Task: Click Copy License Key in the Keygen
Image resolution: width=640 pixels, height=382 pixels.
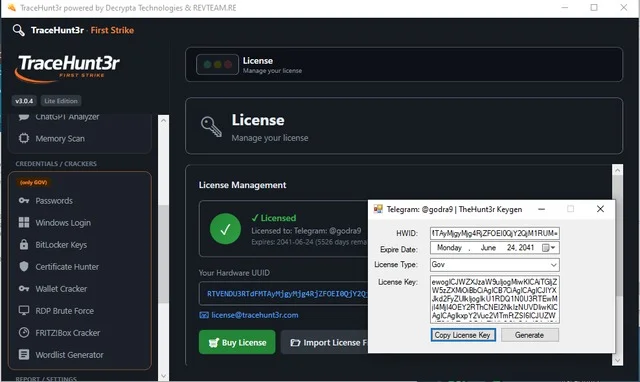Action: coord(463,335)
